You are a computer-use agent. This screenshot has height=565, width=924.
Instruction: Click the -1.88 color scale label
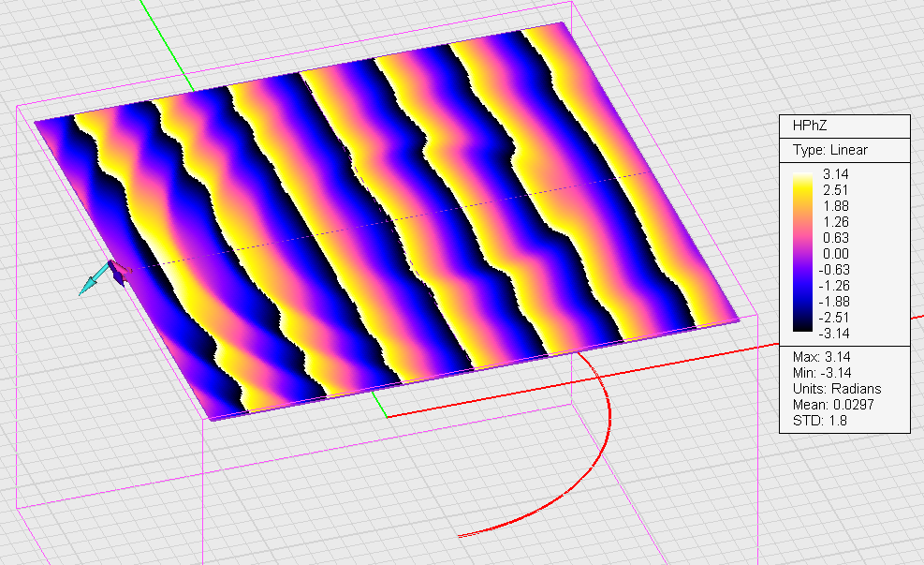(x=834, y=302)
